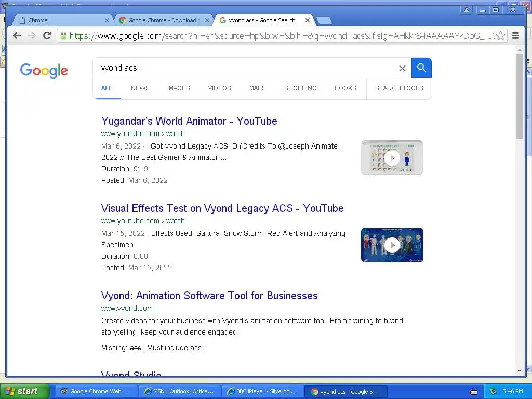Screen dimensions: 532x399
Task: Open a new tab
Action: 324,21
